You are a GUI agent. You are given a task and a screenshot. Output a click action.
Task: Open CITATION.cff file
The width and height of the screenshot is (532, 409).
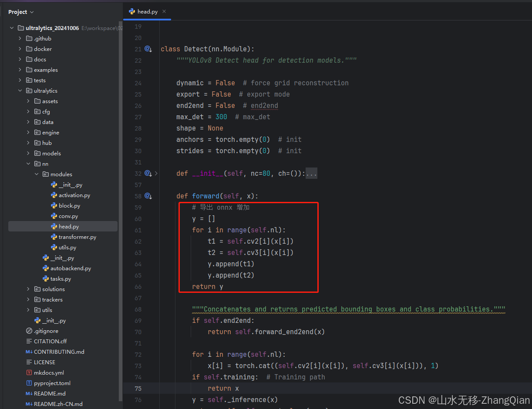pos(50,341)
